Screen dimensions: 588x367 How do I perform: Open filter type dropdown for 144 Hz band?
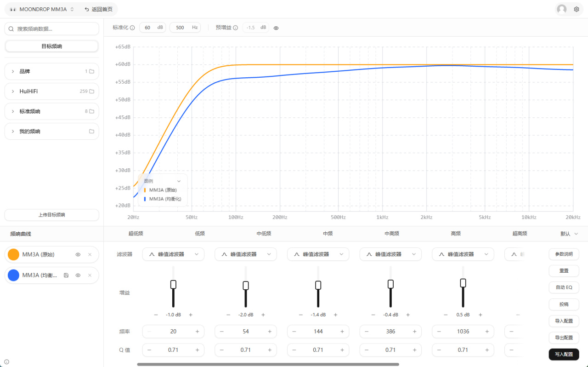point(318,254)
